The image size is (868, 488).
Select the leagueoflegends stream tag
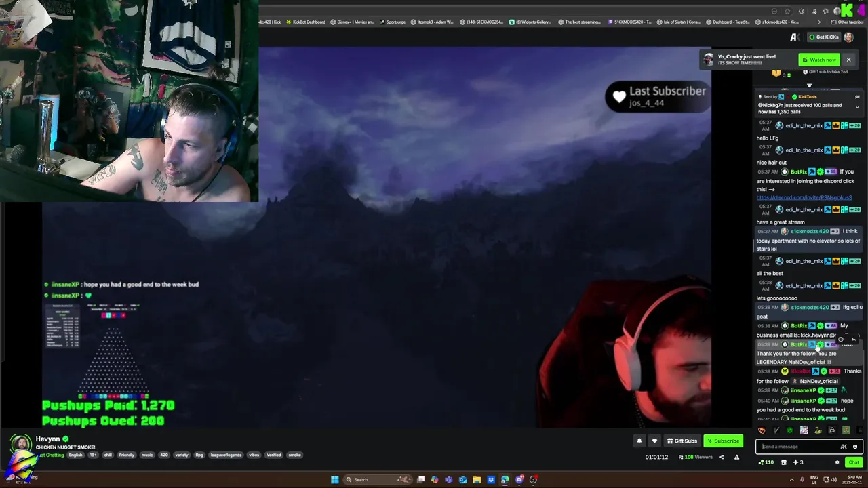coord(226,455)
